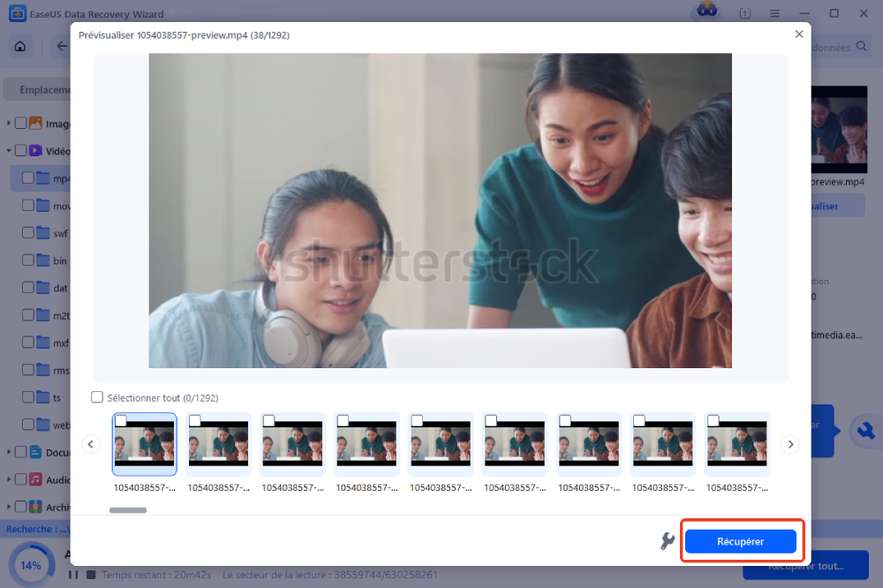The width and height of the screenshot is (883, 588).
Task: Click the update upload icon in title bar
Action: coord(745,13)
